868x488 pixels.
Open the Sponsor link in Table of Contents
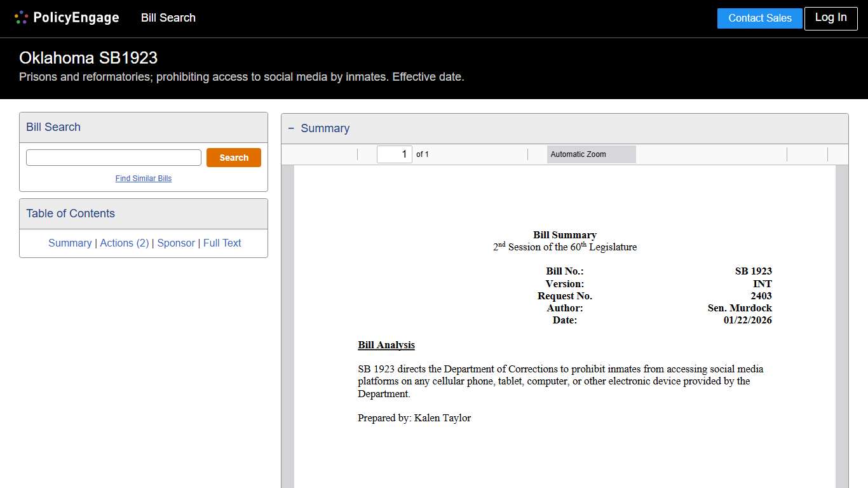(x=176, y=243)
